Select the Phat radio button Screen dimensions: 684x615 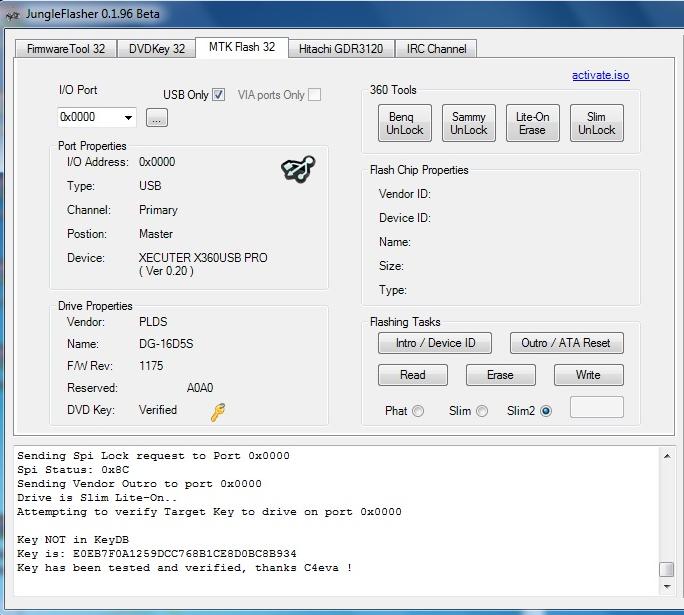point(418,411)
